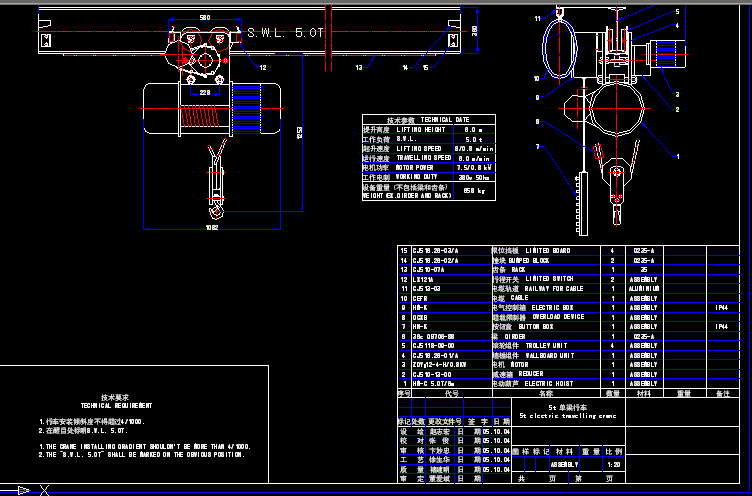Click the 1082 dimension below the hoist
The height and width of the screenshot is (496, 752).
pos(211,228)
